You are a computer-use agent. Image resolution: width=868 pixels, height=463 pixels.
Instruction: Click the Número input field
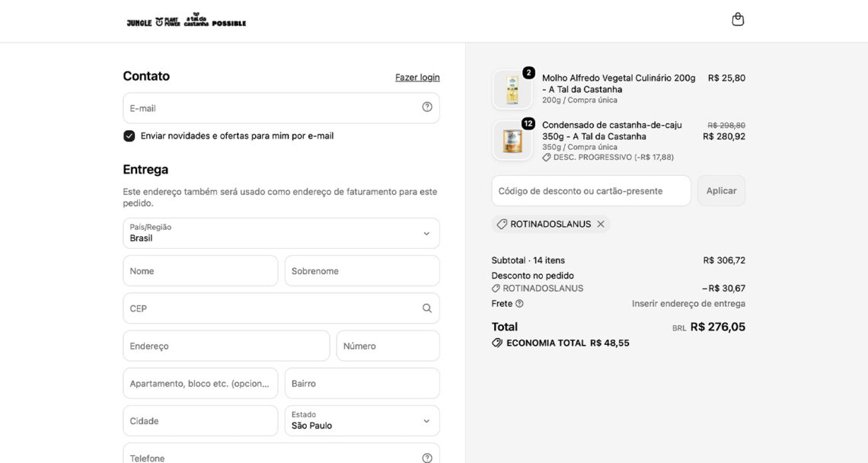pos(388,346)
